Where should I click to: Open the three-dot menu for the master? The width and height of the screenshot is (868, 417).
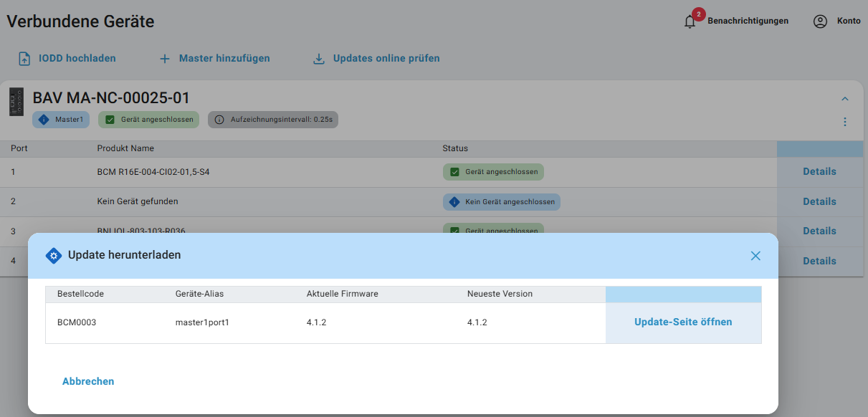[845, 122]
